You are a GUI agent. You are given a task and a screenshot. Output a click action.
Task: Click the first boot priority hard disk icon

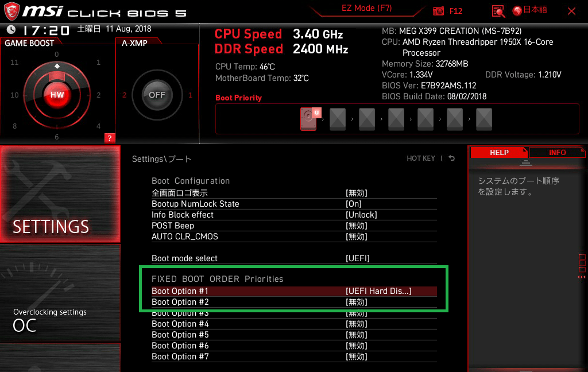point(309,119)
